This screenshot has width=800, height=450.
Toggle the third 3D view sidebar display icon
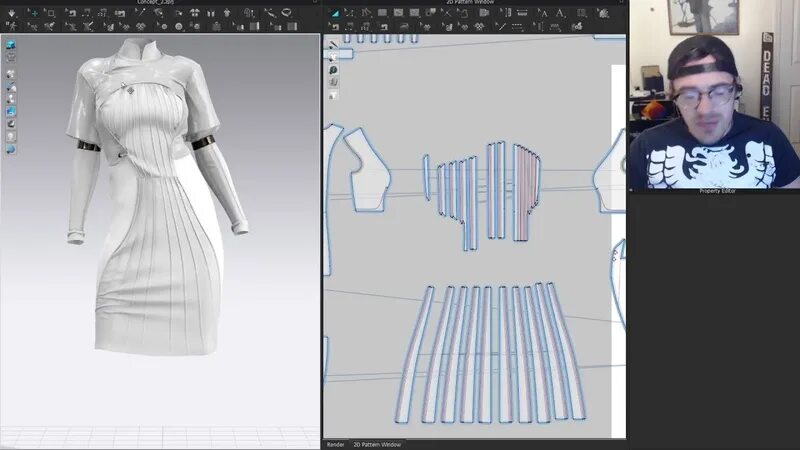click(x=11, y=74)
